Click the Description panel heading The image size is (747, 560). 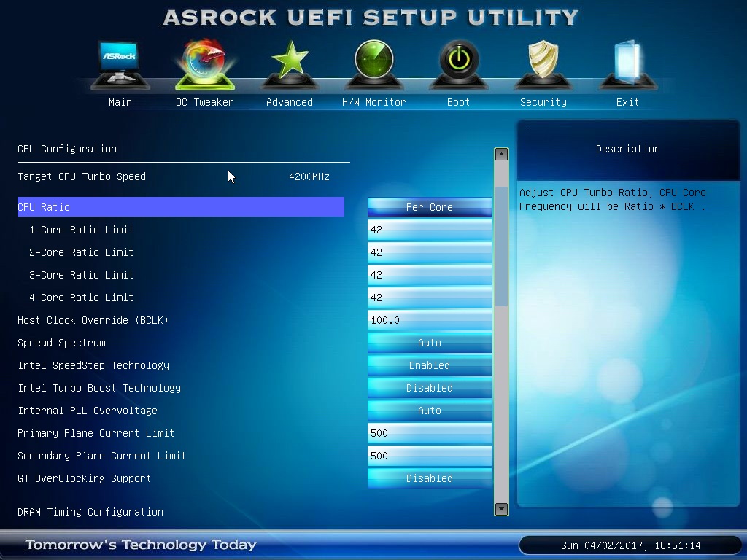click(628, 149)
